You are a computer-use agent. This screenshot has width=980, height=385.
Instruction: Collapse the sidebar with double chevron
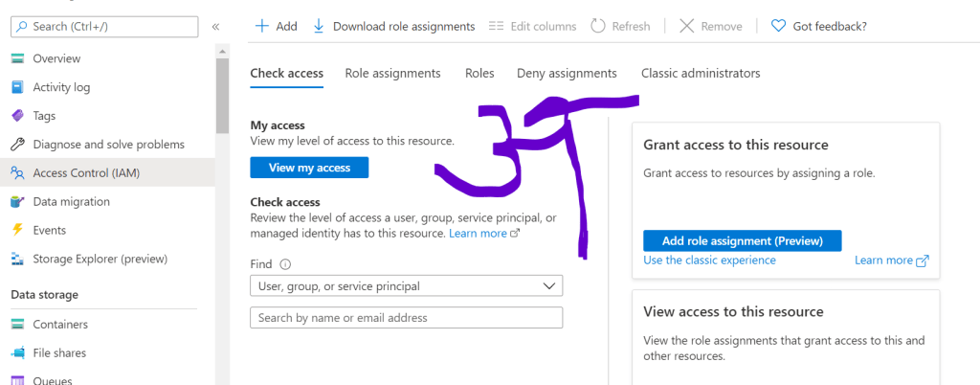tap(215, 27)
